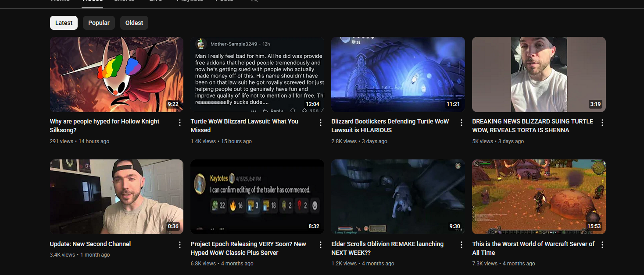Open 'BREAKING NEWS BLIZZARD SUING TURTLE WOW' title
Viewport: 644px width, 275px height.
[x=533, y=126]
